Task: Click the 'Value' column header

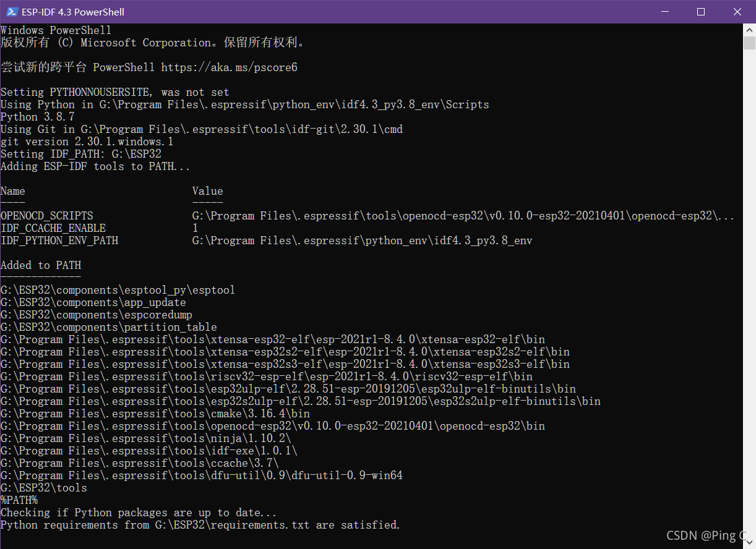Action: point(208,191)
